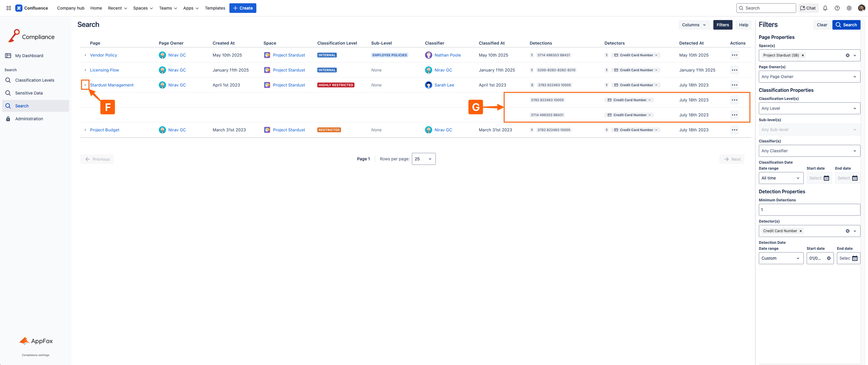Click the blue Search button in Filters
This screenshot has width=868, height=365.
click(x=846, y=25)
